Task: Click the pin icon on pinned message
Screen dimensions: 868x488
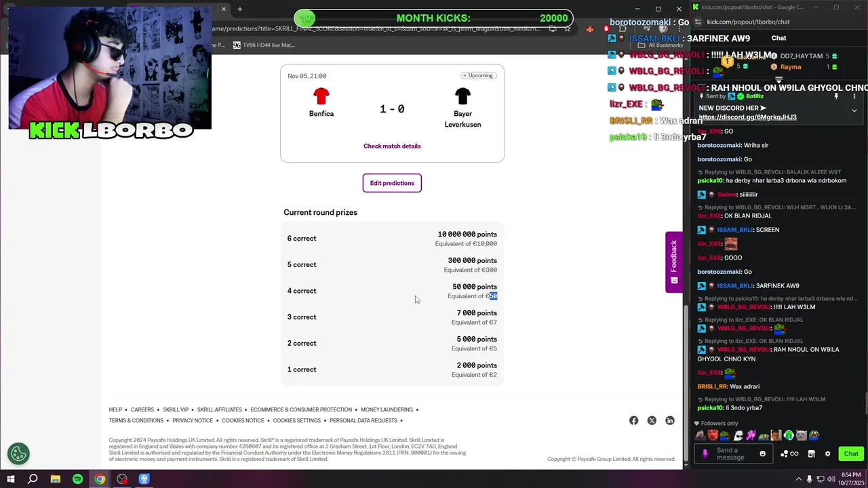Action: [x=836, y=97]
